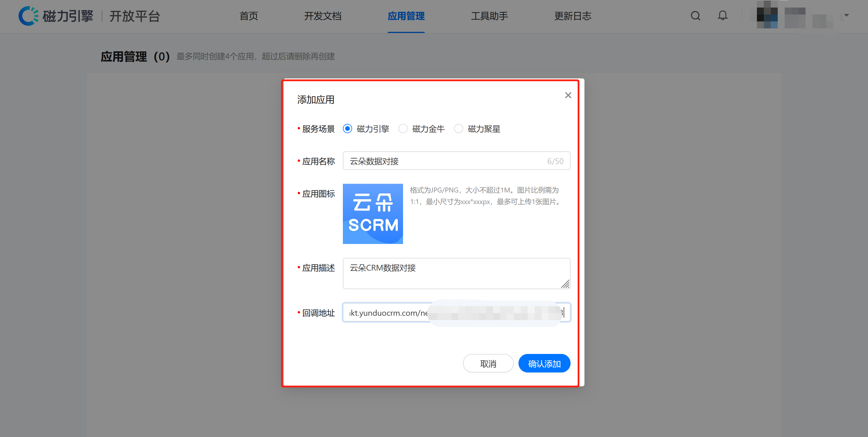Click the 云朵 SCRM app icon image
The image size is (868, 437).
pyautogui.click(x=373, y=214)
